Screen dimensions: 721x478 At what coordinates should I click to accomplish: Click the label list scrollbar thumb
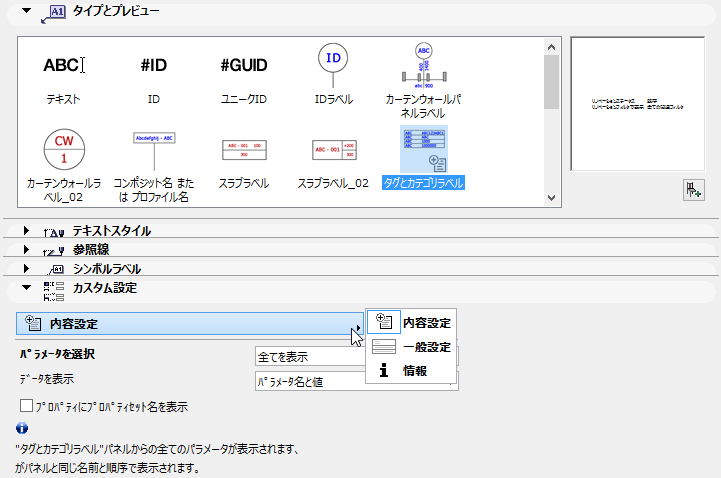click(551, 82)
